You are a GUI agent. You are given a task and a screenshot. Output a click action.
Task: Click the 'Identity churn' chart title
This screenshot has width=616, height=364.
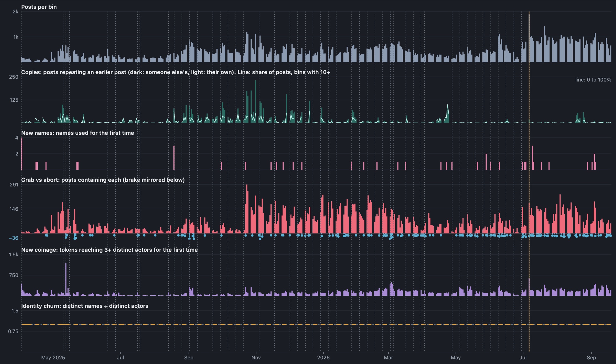tap(85, 306)
